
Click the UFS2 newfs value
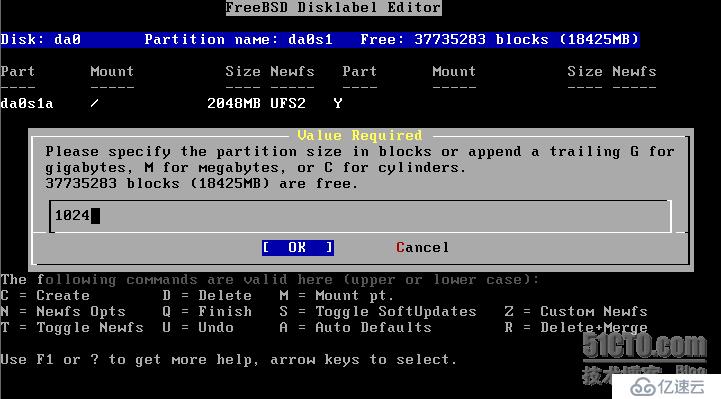click(x=288, y=103)
